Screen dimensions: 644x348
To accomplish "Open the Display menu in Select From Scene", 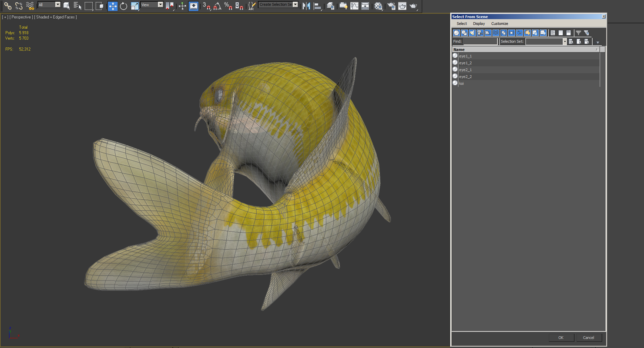I will click(x=479, y=23).
